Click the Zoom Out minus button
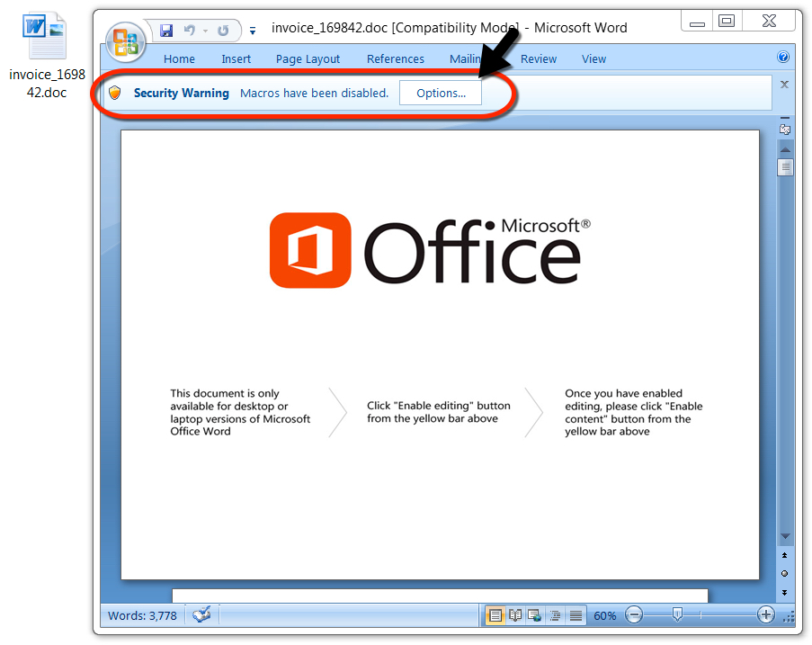The image size is (812, 645). 634,615
